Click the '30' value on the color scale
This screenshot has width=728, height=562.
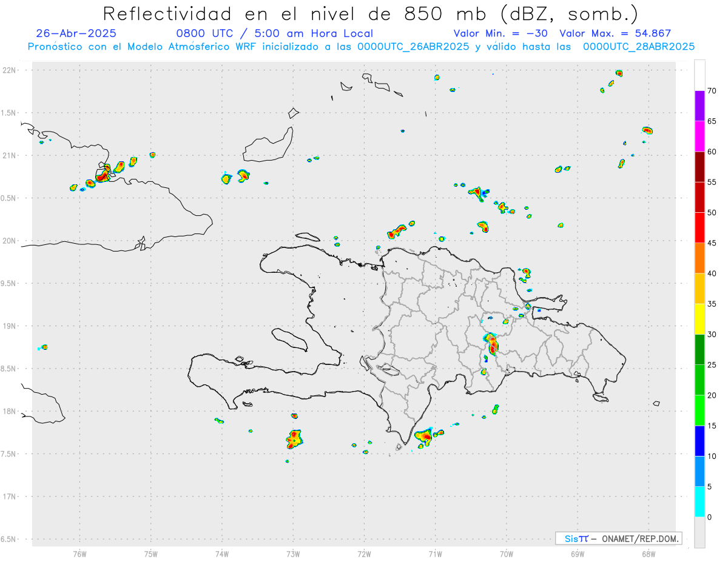(x=712, y=335)
